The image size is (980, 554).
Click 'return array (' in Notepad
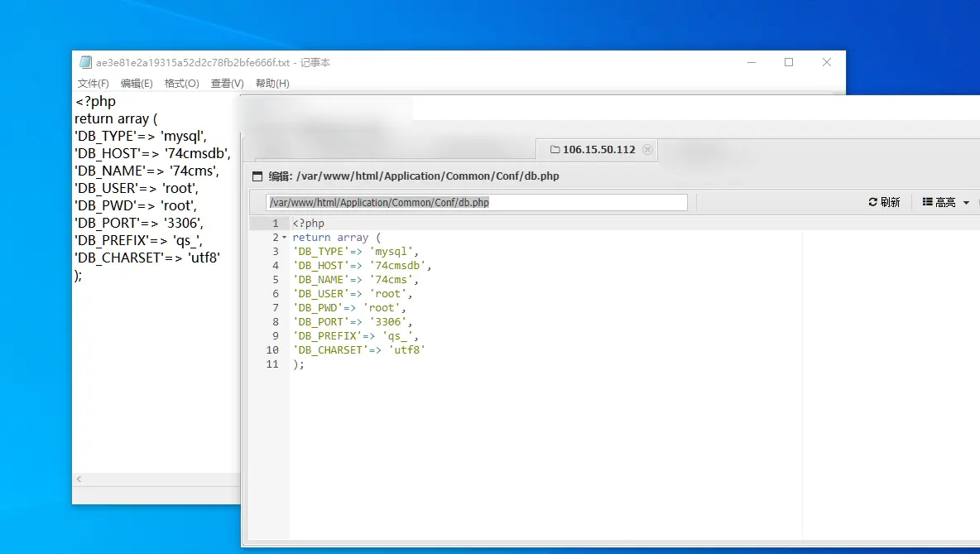click(x=116, y=118)
